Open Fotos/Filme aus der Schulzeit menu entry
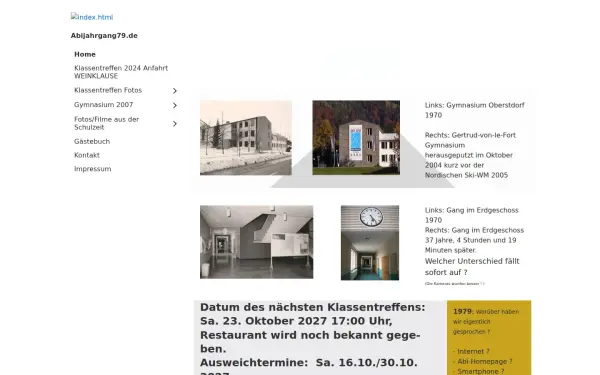The image size is (600, 375). [106, 123]
